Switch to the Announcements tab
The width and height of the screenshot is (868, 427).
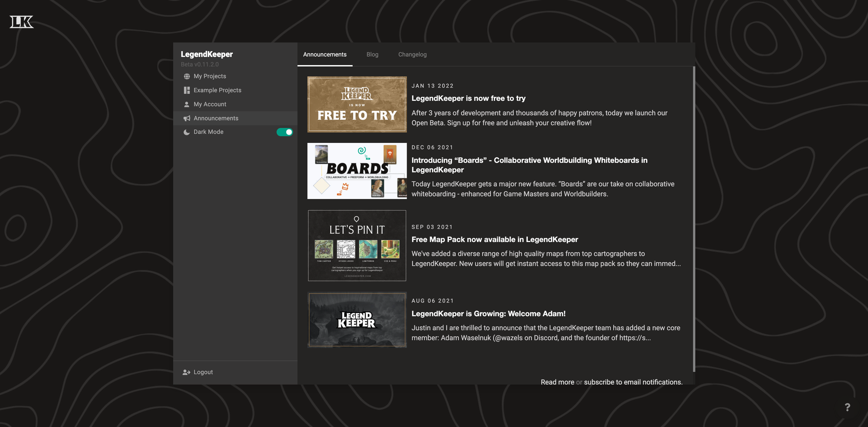pos(325,55)
